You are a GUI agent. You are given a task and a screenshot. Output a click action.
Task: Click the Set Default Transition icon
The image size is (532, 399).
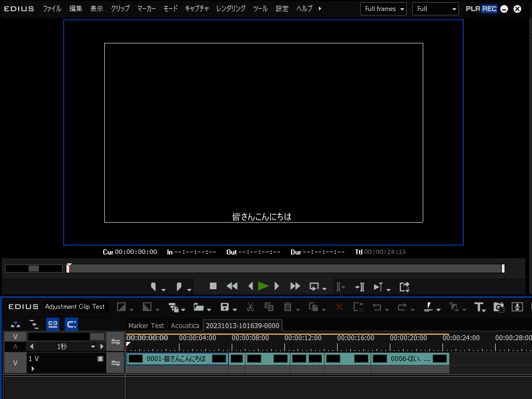429,307
